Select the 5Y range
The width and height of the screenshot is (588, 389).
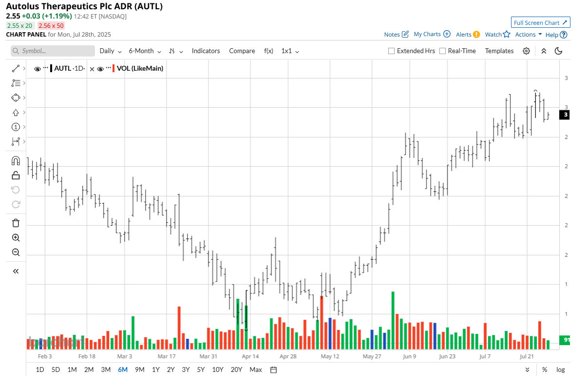point(201,370)
